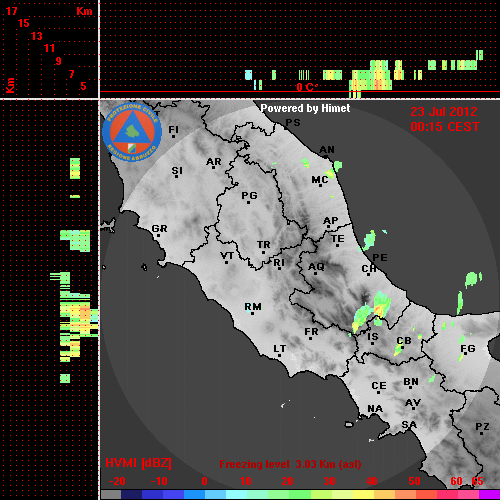Click the LT city label
500x500 pixels.
[280, 349]
